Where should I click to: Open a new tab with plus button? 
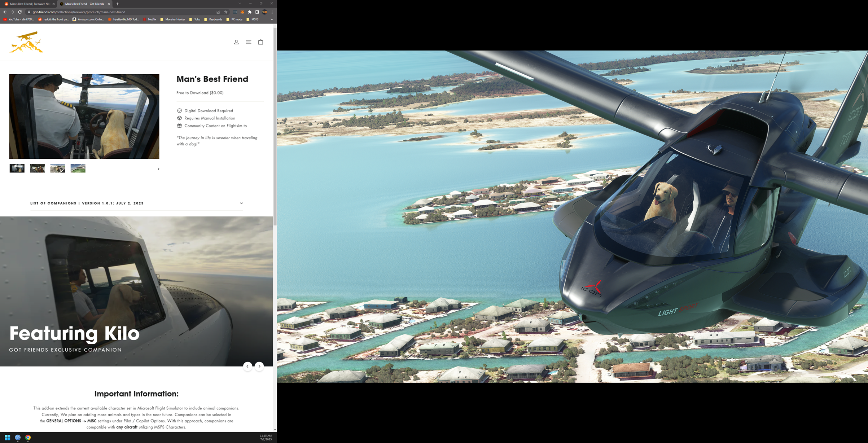(117, 4)
